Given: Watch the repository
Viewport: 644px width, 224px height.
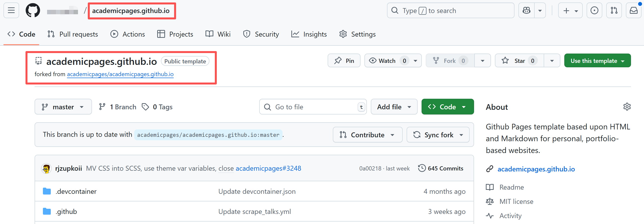Looking at the screenshot, I should pyautogui.click(x=386, y=60).
